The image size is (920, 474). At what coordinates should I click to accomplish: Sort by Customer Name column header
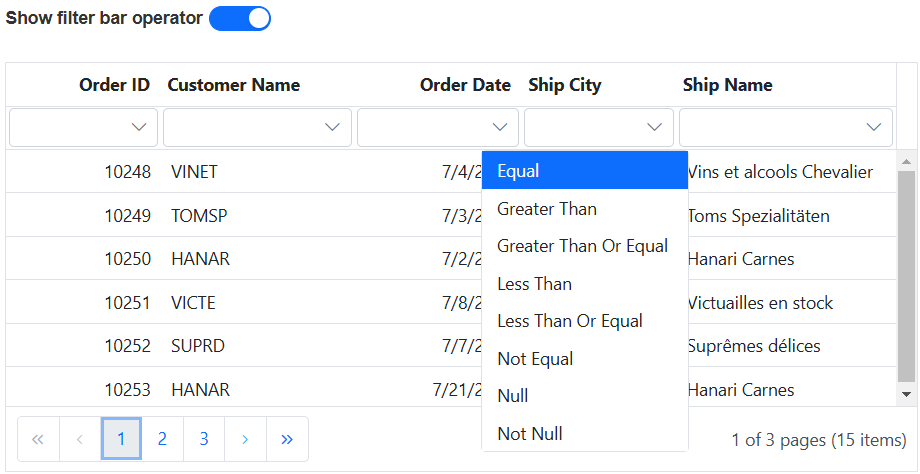(234, 85)
